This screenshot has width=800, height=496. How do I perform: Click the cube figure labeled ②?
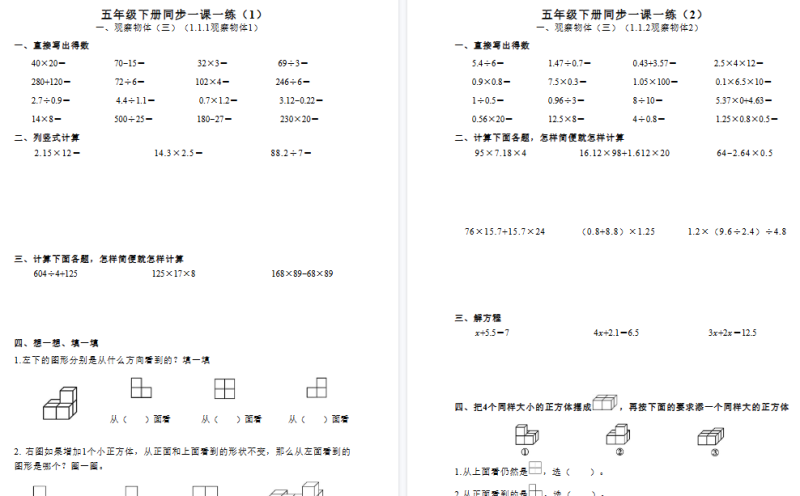(618, 434)
